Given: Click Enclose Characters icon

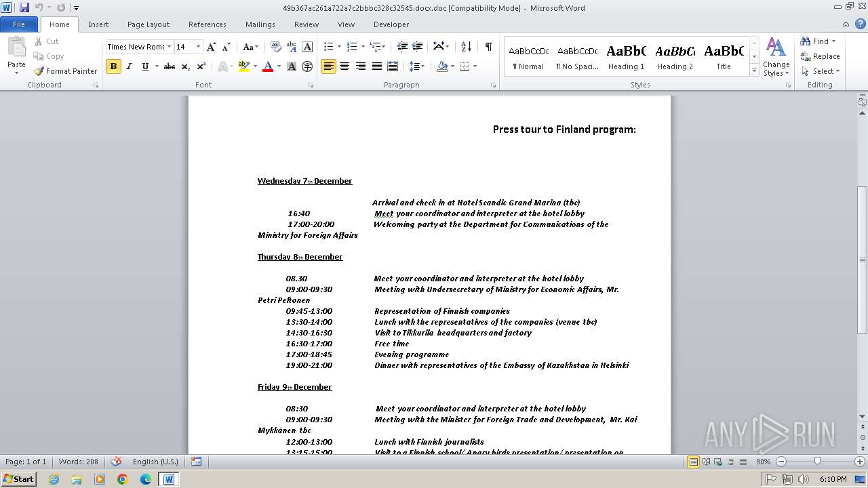Looking at the screenshot, I should tap(307, 66).
